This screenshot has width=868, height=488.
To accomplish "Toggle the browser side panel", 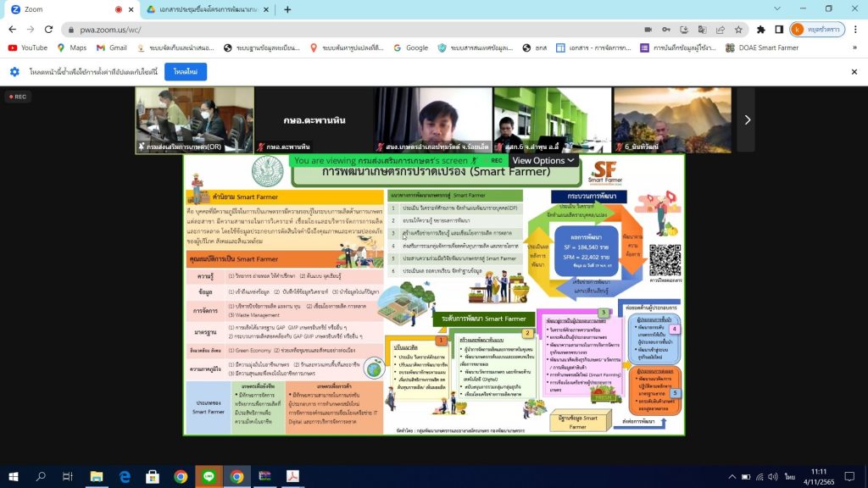I will click(779, 29).
